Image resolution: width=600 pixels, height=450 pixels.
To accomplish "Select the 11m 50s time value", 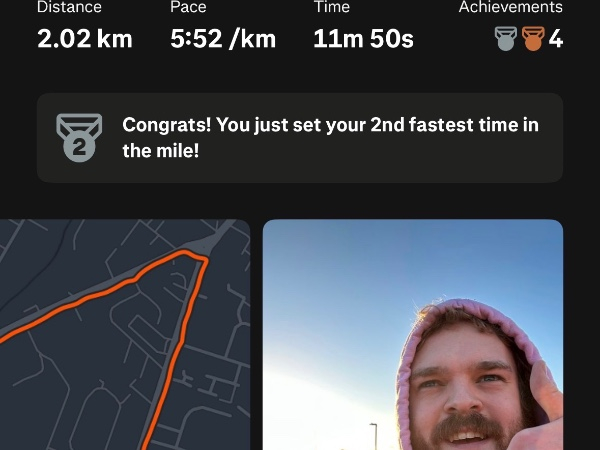I will (363, 39).
